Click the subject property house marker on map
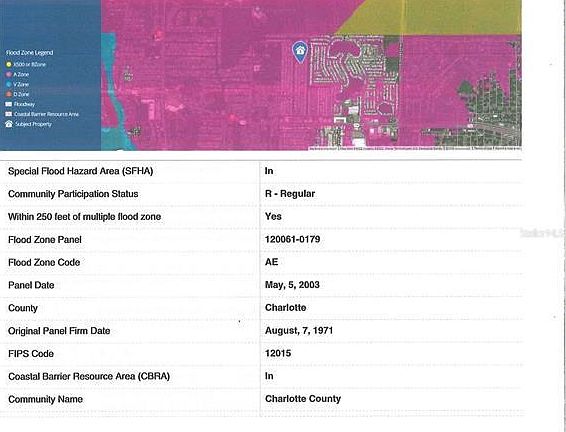 300,52
